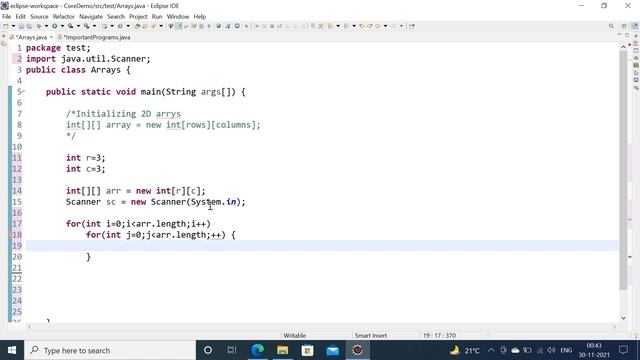Expand the External Tools dropdown
The image size is (640, 360).
click(x=94, y=26)
